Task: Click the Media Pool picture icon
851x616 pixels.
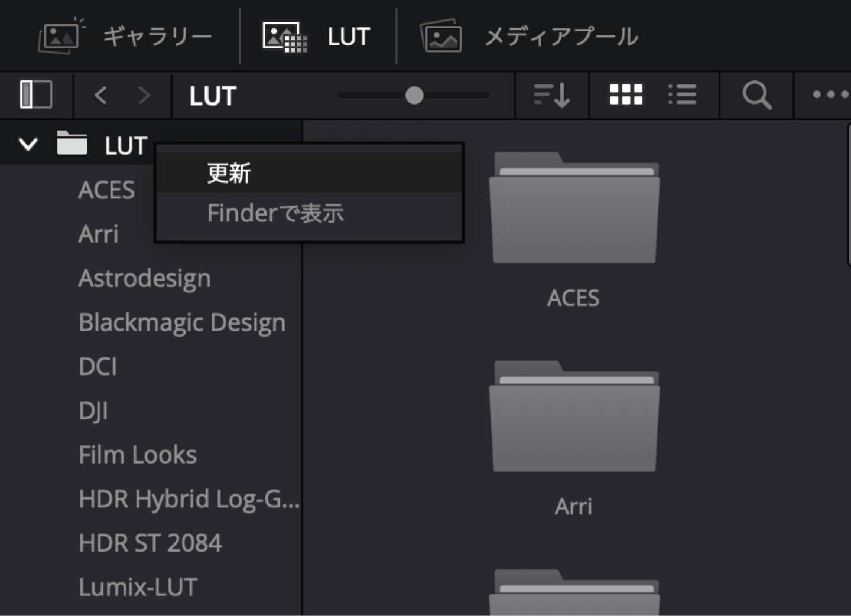Action: [x=441, y=36]
